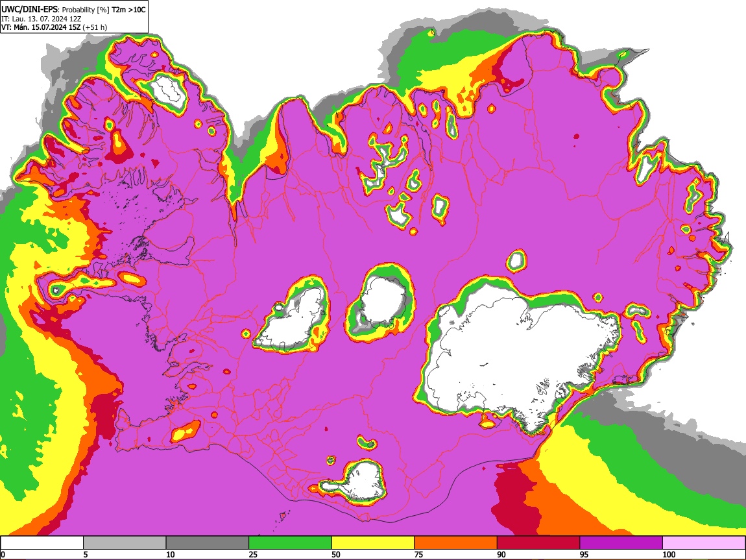Click the legend label '95'
Screen dimensions: 746x560
(584, 554)
